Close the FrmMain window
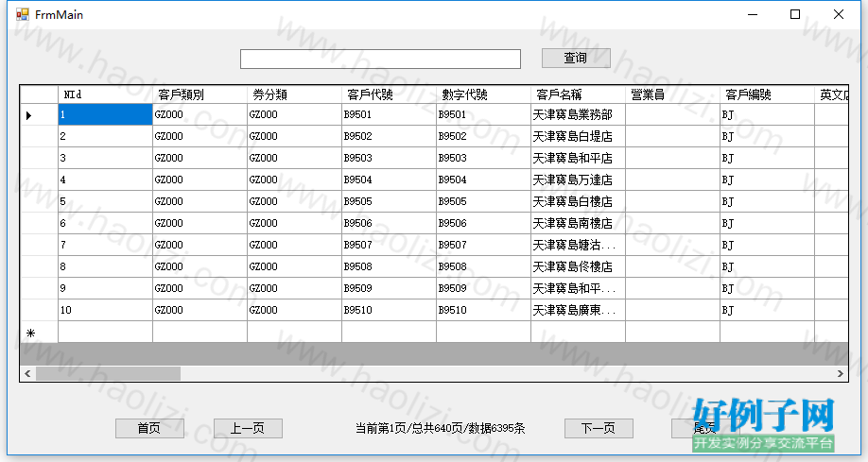Screen dimensions: 868x462 [839, 14]
